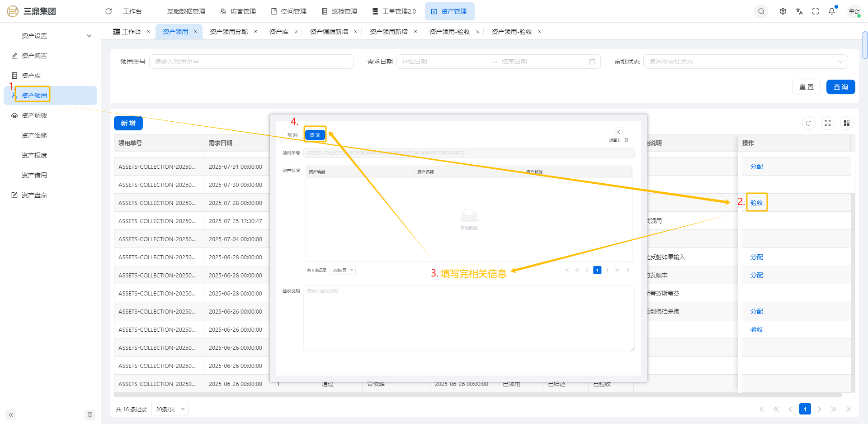
Task: Open the notification bell
Action: (x=832, y=11)
